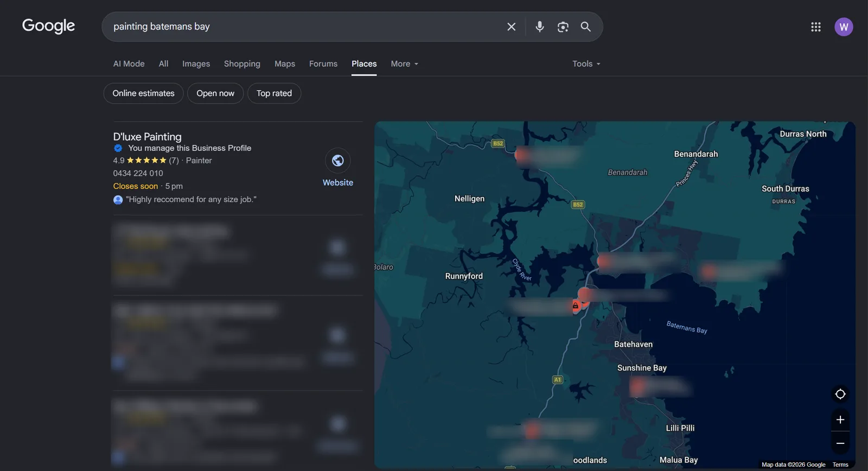The height and width of the screenshot is (471, 868).
Task: Open the Shopping tab
Action: (242, 64)
